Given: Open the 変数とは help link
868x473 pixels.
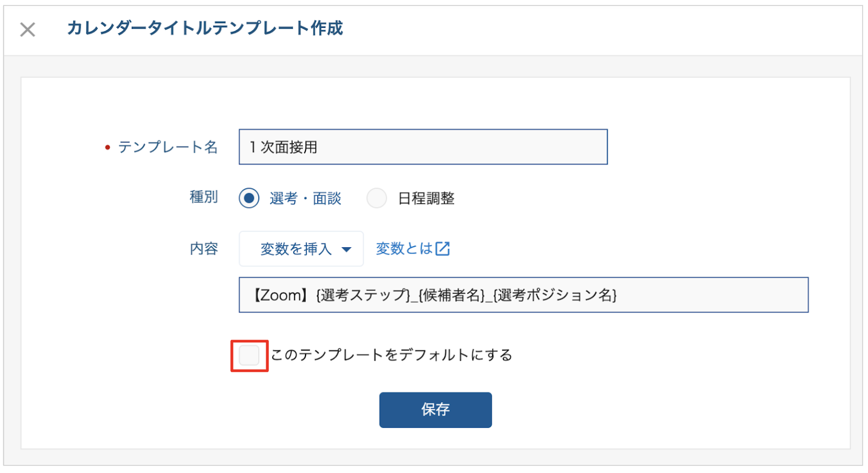Looking at the screenshot, I should click(412, 249).
